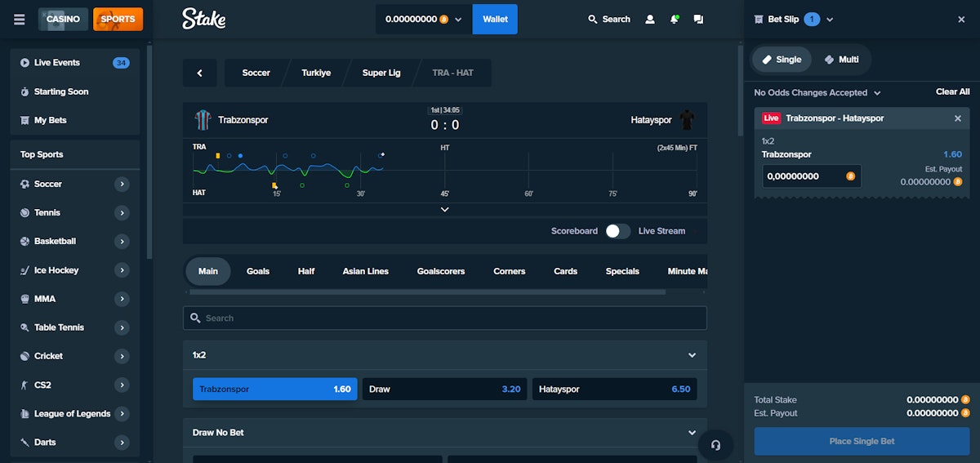The width and height of the screenshot is (980, 463).
Task: Switch to the Cards tab
Action: pyautogui.click(x=566, y=271)
